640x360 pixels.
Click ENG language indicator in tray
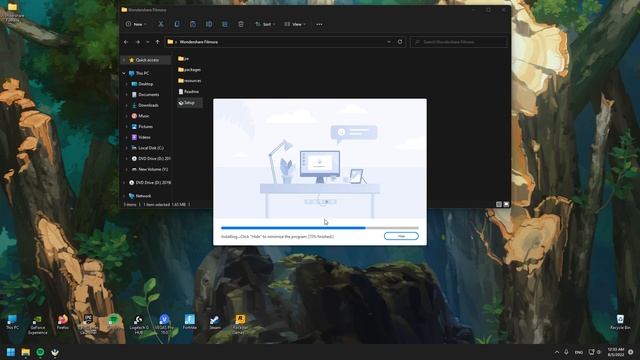(579, 352)
